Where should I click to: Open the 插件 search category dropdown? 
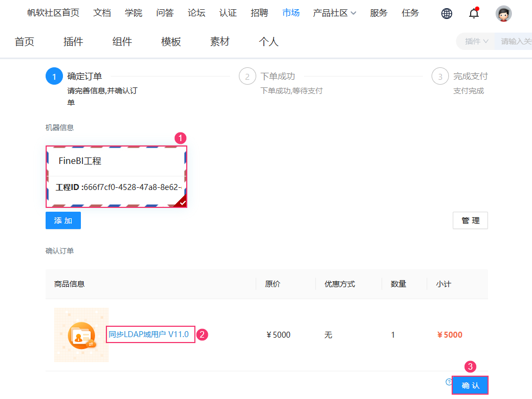point(477,41)
